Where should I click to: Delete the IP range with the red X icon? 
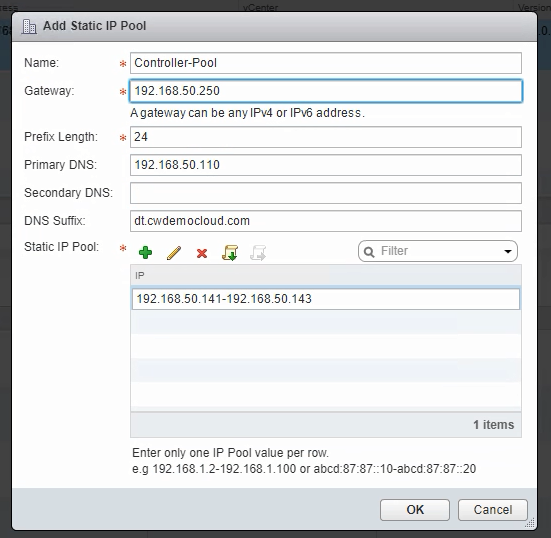[202, 253]
